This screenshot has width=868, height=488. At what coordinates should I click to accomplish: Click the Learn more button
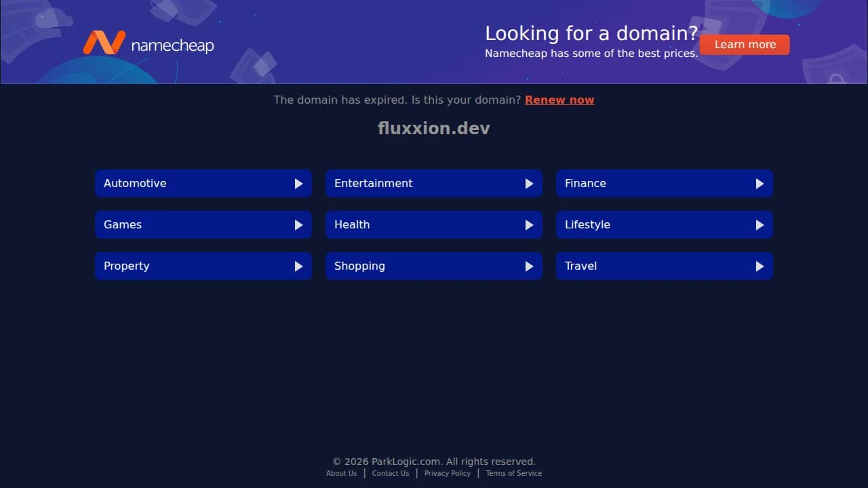point(745,44)
